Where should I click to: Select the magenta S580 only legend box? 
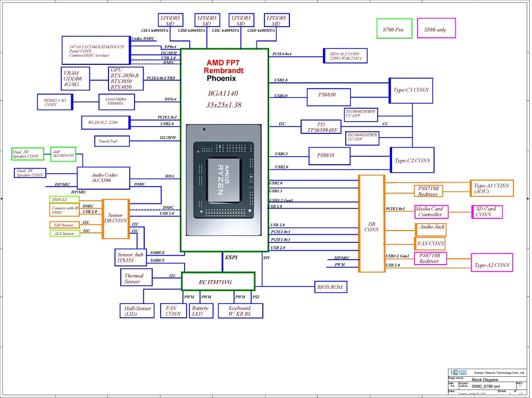(437, 29)
